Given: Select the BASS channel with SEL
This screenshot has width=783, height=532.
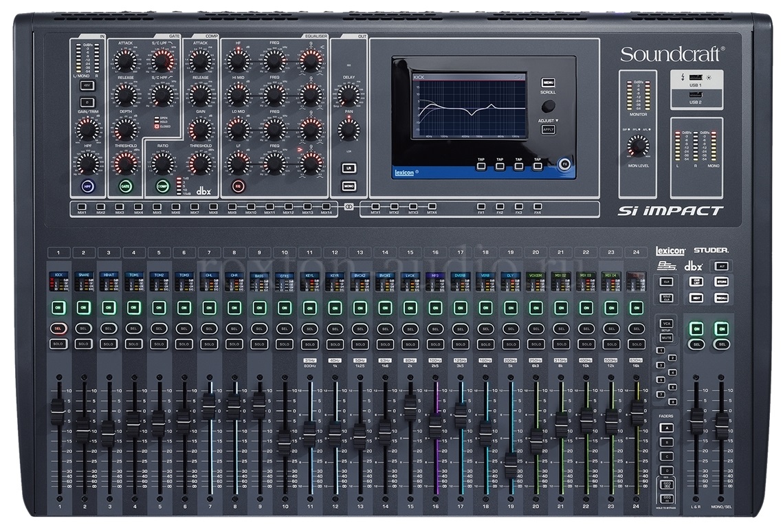Looking at the screenshot, I should (259, 329).
